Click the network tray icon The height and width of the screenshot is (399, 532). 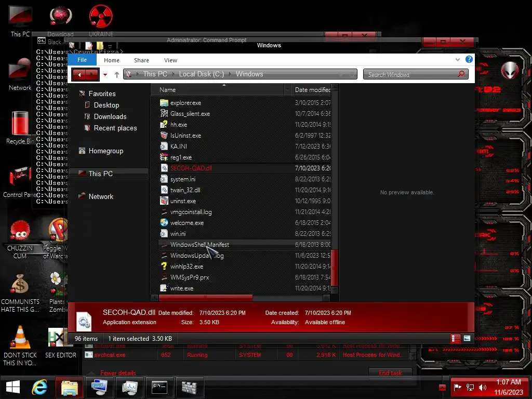[470, 388]
